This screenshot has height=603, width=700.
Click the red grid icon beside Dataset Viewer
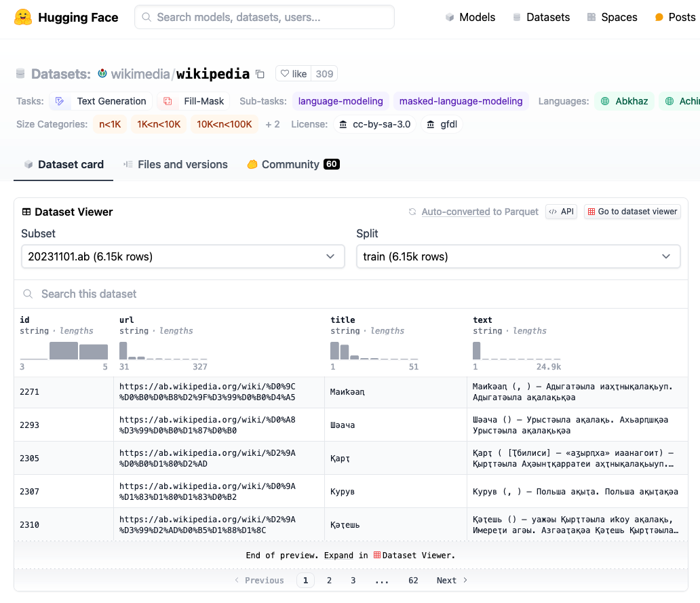point(377,556)
